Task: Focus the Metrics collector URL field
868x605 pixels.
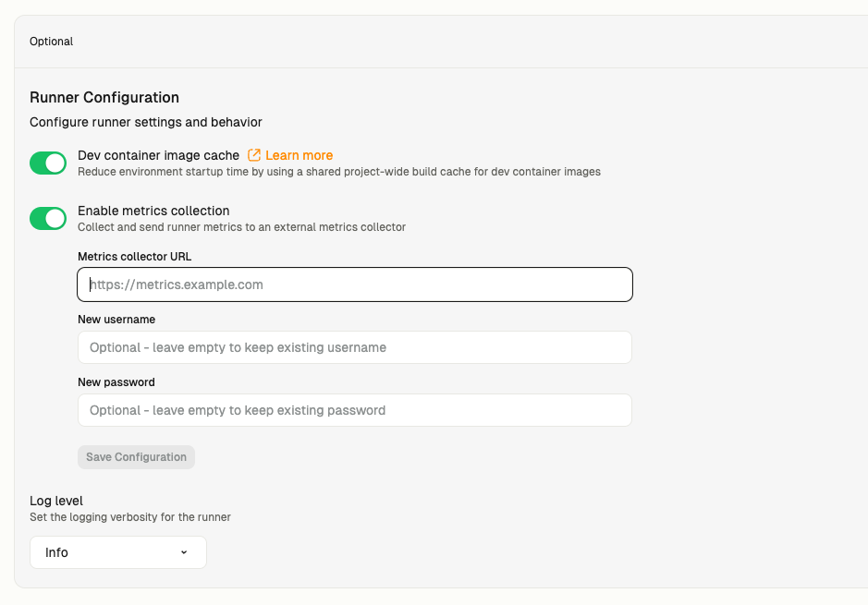Action: point(355,284)
